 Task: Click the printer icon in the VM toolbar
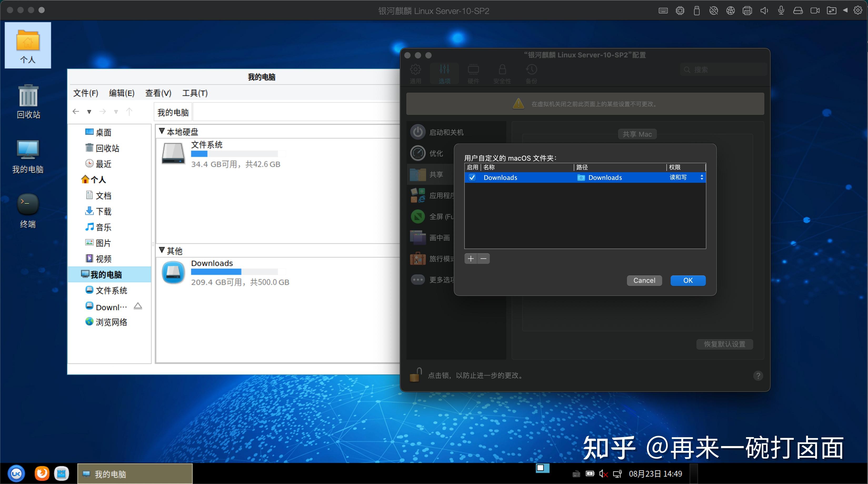click(747, 11)
